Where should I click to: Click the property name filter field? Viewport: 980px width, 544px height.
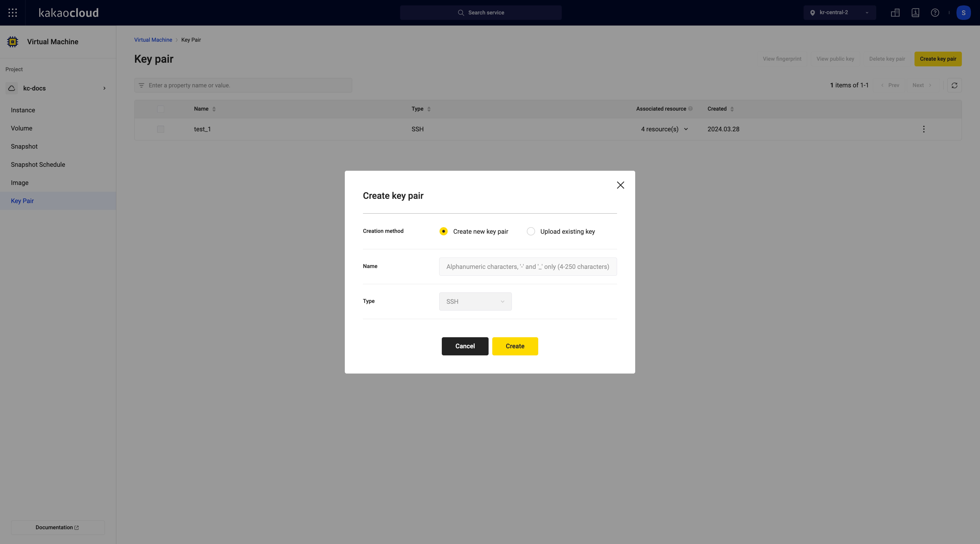243,85
